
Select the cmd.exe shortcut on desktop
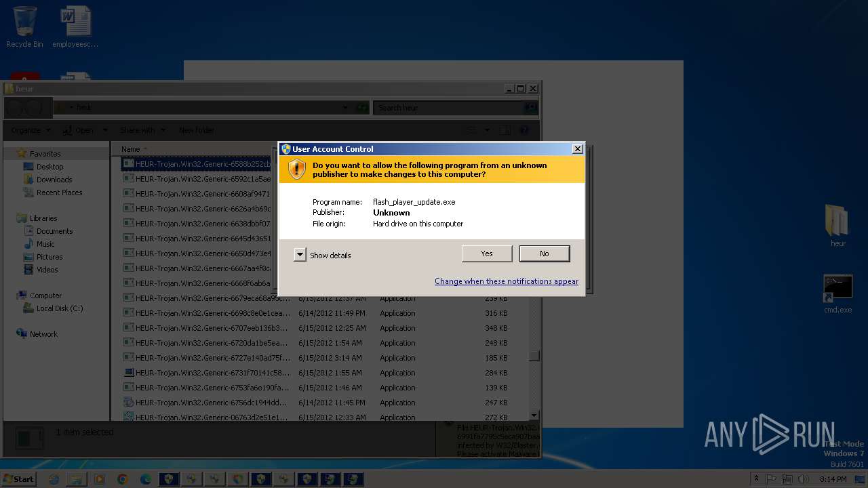coord(838,294)
